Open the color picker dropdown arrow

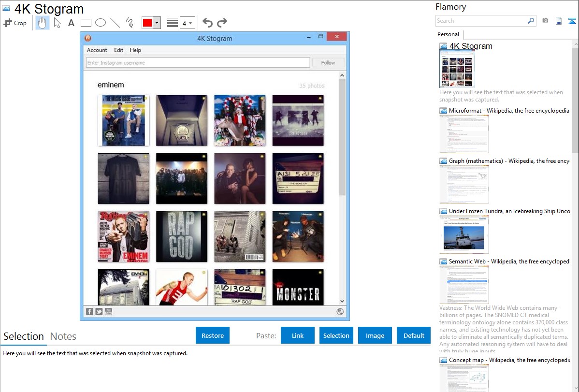157,23
